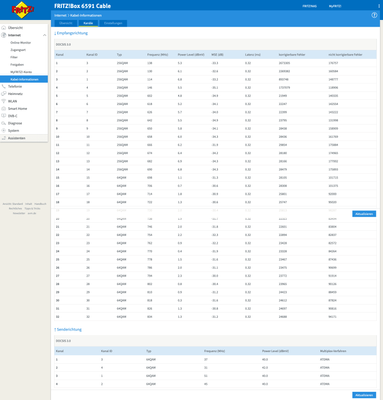
Task: Click Aktualisieren below the Empfangsrichtung table
Action: pyautogui.click(x=364, y=214)
